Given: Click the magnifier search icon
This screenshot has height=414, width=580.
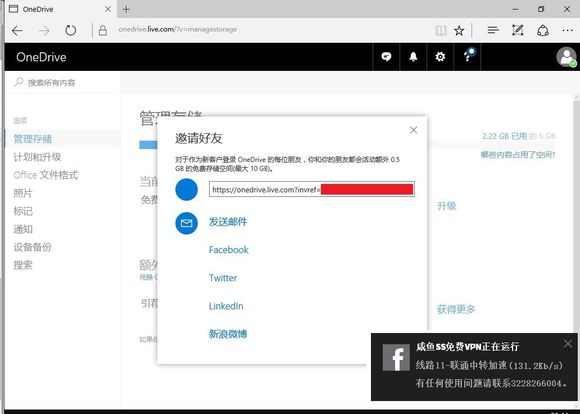Looking at the screenshot, I should click(18, 82).
